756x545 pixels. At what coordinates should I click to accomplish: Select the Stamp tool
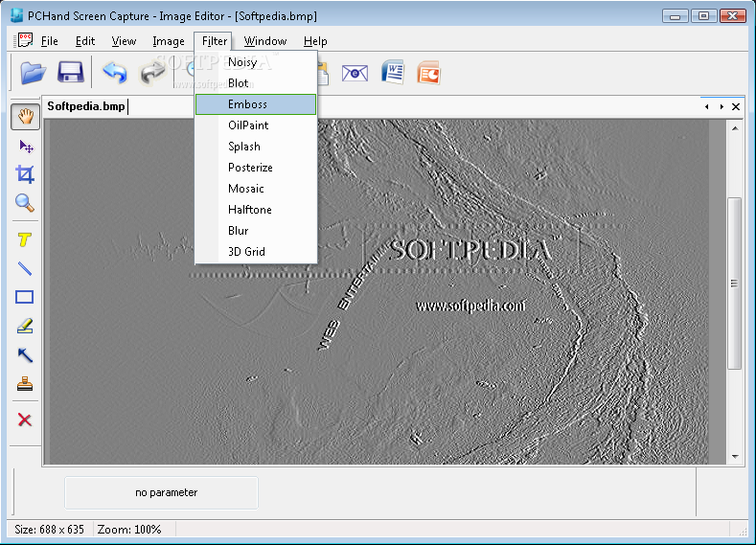coord(25,384)
